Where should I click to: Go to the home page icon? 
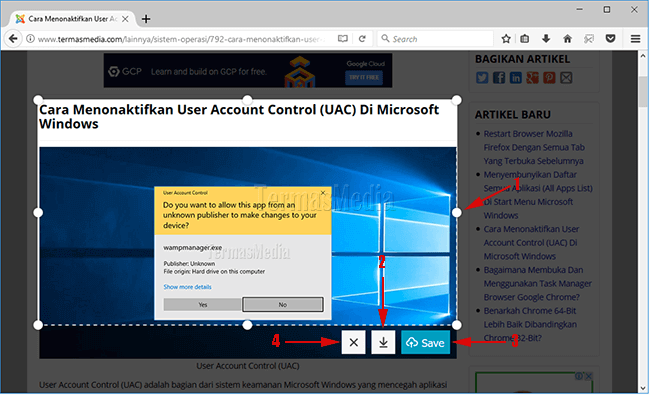point(568,39)
